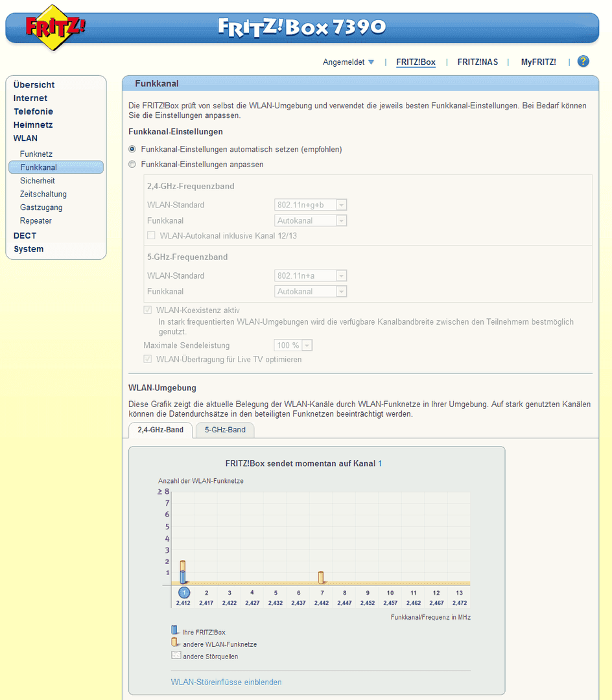The image size is (612, 700).
Task: Click the yellow network bar on channel 7
Action: click(x=321, y=577)
